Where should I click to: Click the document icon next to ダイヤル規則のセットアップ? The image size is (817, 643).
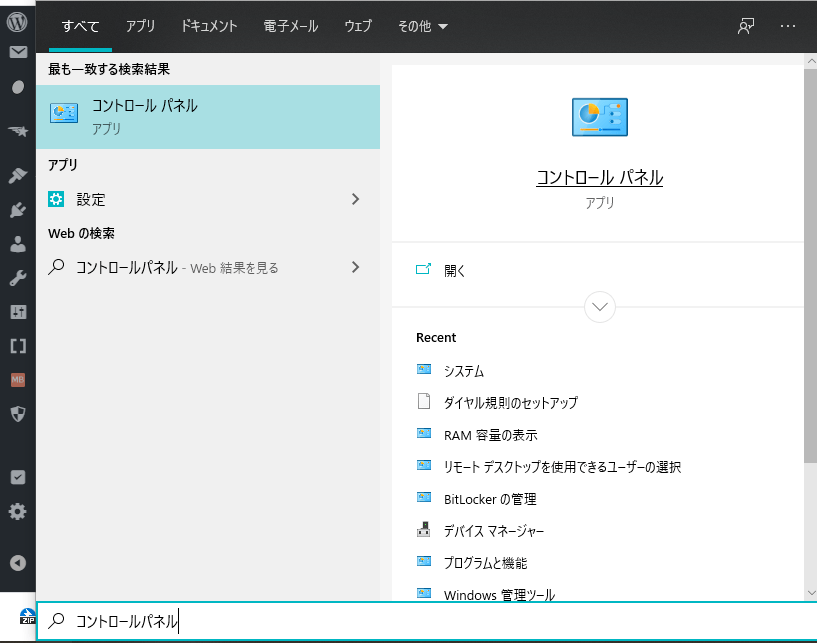pyautogui.click(x=424, y=401)
